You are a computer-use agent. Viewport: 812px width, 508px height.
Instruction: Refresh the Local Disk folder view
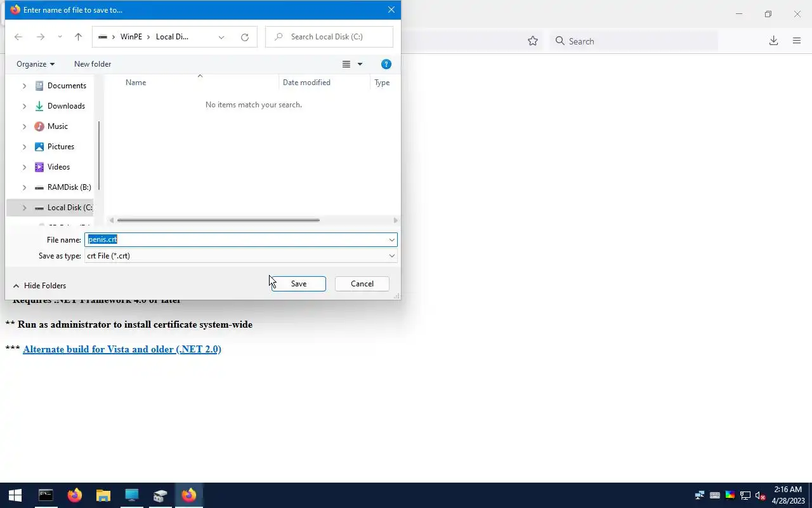245,37
